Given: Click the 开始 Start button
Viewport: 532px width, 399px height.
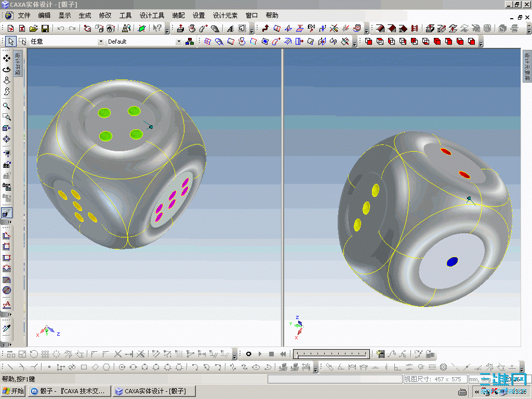Looking at the screenshot, I should point(14,391).
